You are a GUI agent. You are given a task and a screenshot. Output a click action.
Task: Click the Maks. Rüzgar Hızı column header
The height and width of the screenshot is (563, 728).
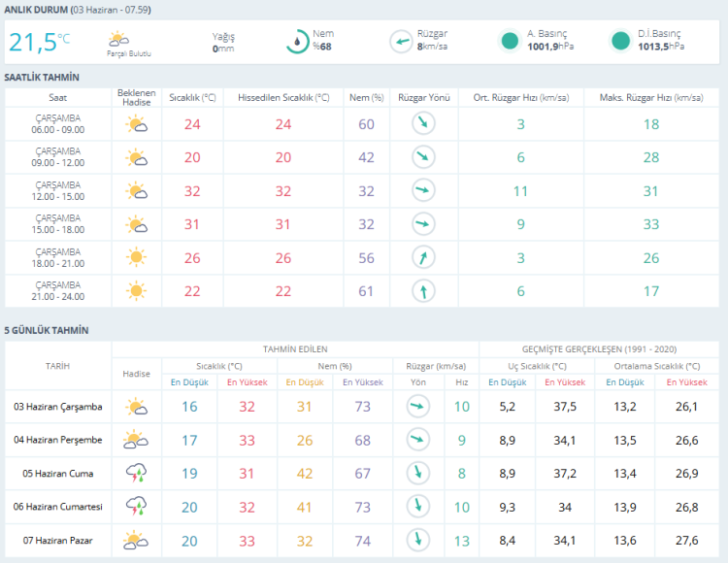(651, 97)
